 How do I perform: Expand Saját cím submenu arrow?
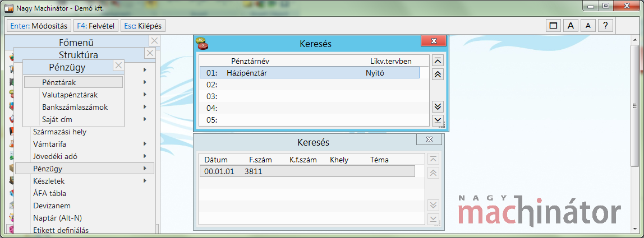tap(145, 119)
